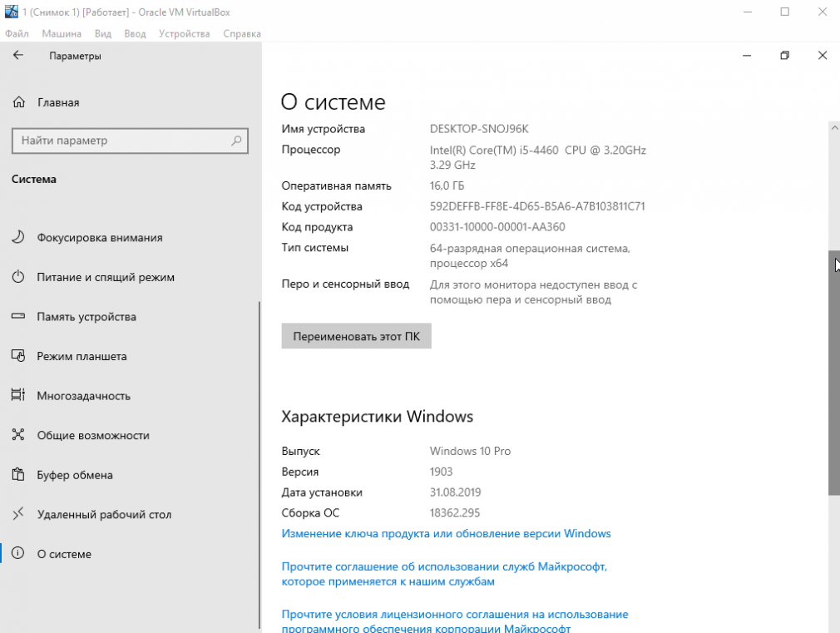The image size is (840, 633).
Task: Click the install date 31.08.2019
Action: click(456, 492)
